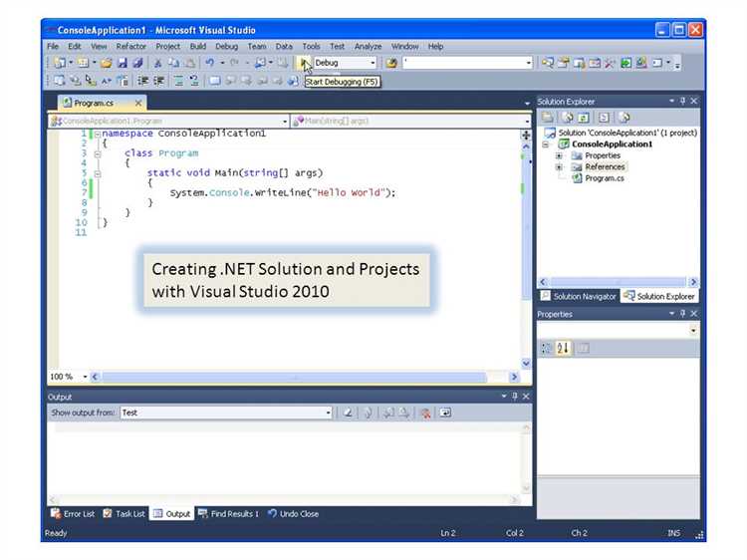Click the Increase Indent icon
The image size is (747, 560).
coord(158,81)
